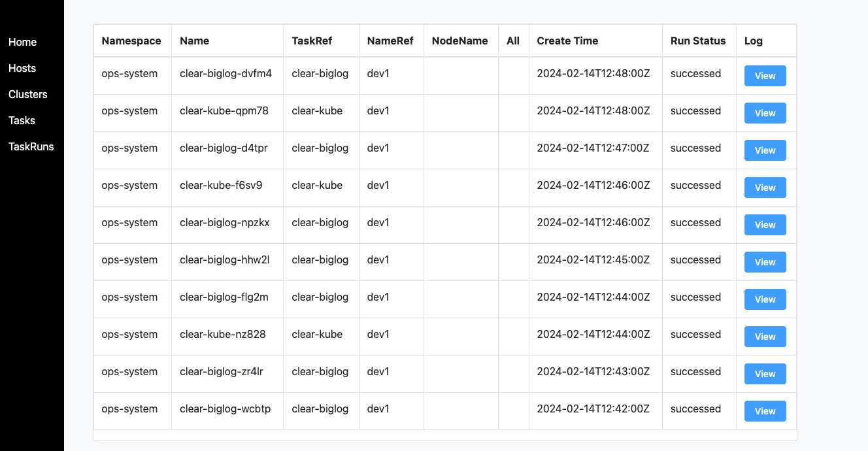View log for clear-biglog-hhw2l
Viewport: 868px width, 451px height.
pyautogui.click(x=765, y=262)
